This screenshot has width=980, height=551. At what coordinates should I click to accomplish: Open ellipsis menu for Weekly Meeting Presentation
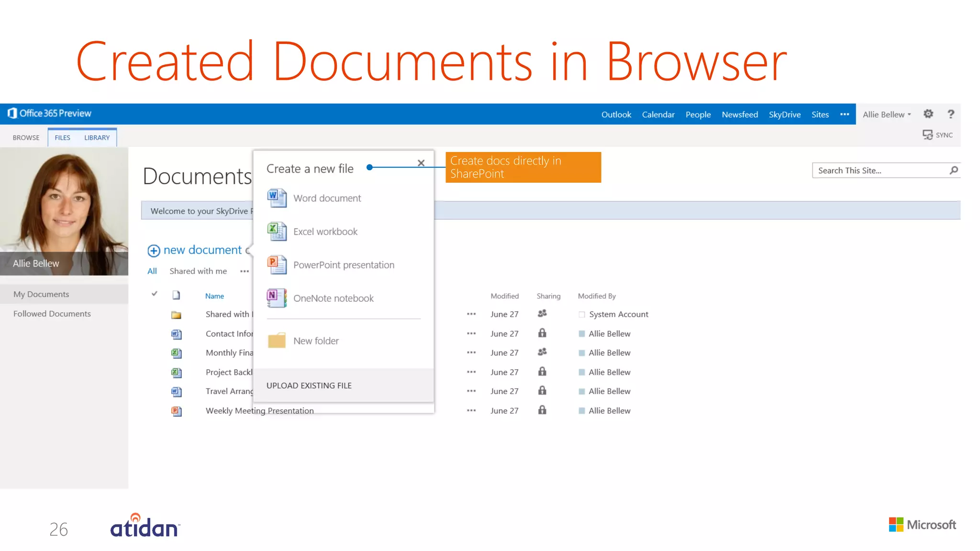click(x=471, y=410)
